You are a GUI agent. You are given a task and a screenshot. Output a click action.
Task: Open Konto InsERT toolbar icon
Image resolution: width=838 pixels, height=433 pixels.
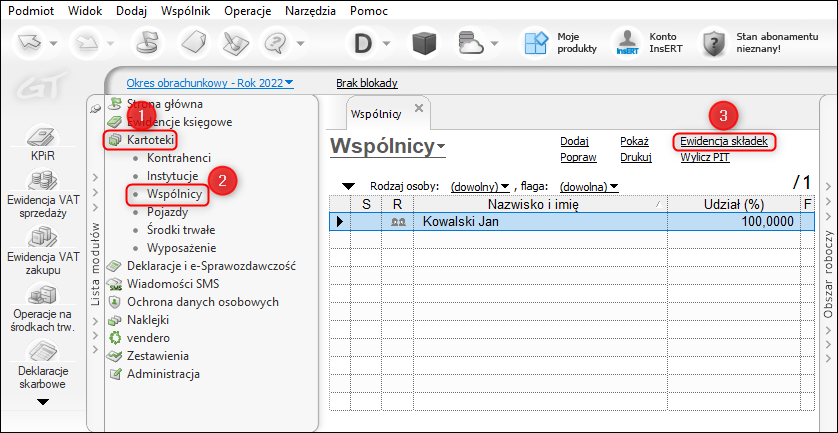628,42
